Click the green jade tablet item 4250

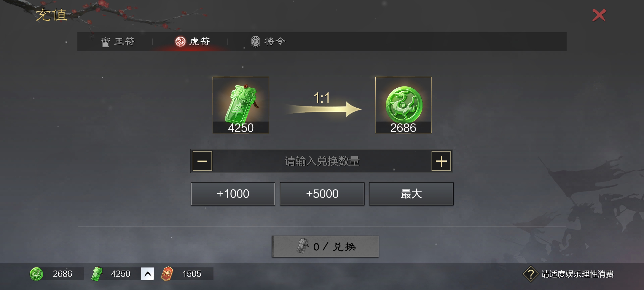point(241,105)
